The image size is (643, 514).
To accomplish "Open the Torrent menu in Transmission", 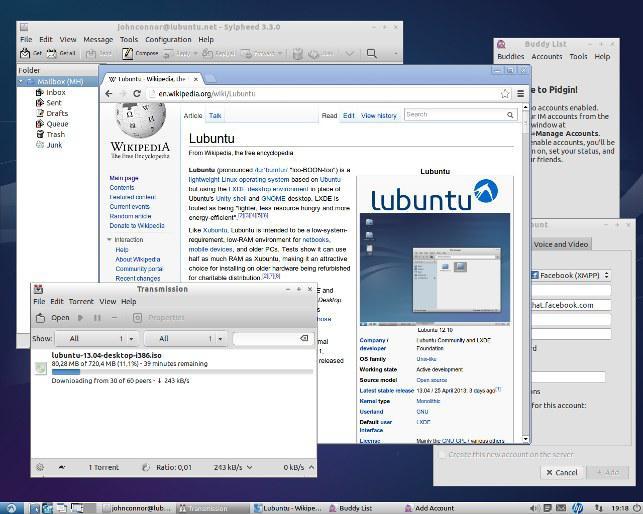I will pyautogui.click(x=81, y=302).
